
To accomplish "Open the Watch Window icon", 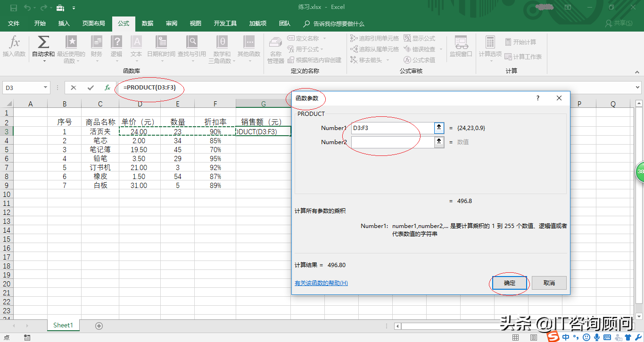I will click(461, 42).
